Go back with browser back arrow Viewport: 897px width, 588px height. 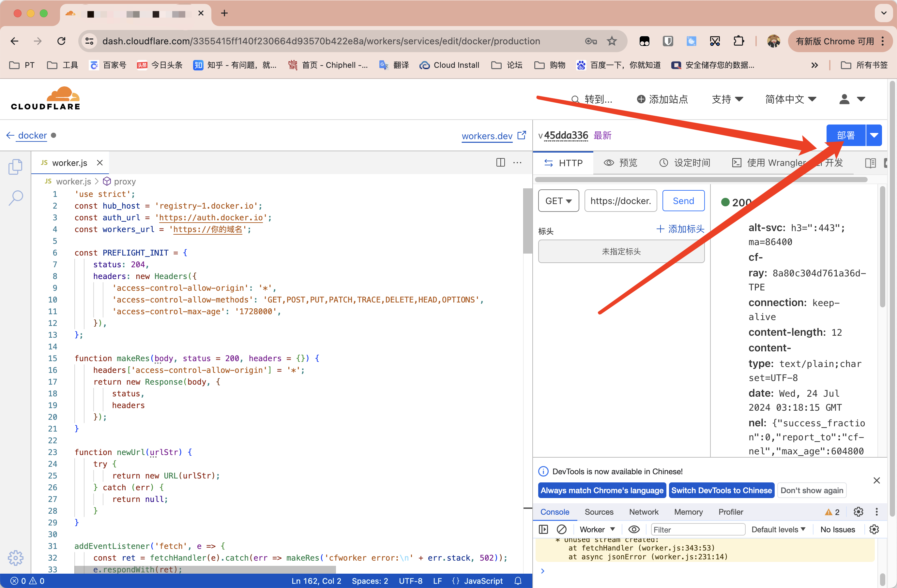(x=14, y=41)
